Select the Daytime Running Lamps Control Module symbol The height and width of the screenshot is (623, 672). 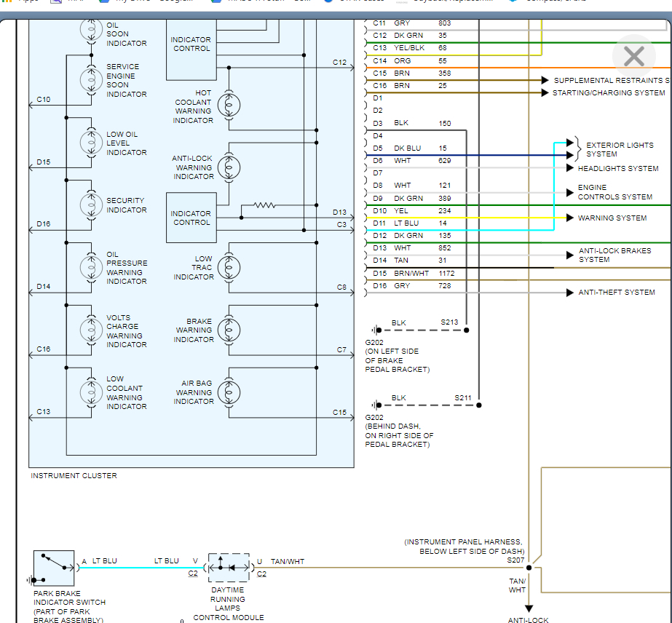click(x=229, y=568)
